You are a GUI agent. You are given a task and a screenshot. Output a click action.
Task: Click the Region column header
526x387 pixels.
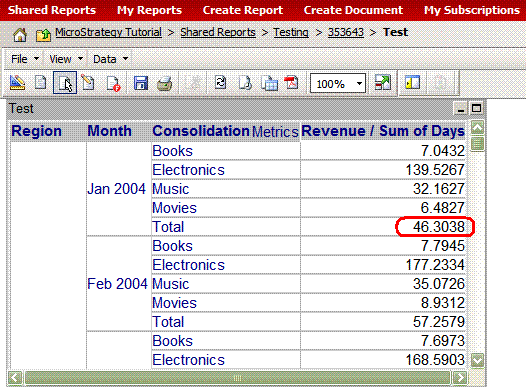coord(37,131)
